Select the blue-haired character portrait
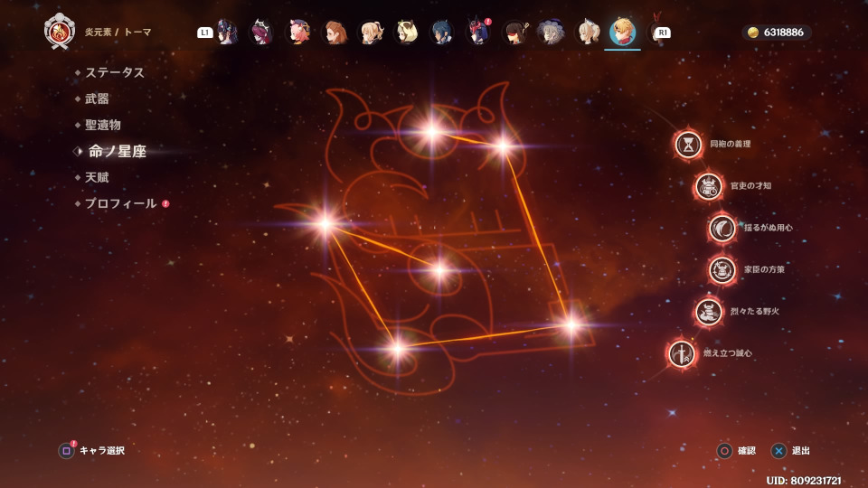Image resolution: width=868 pixels, height=488 pixels. tap(442, 33)
